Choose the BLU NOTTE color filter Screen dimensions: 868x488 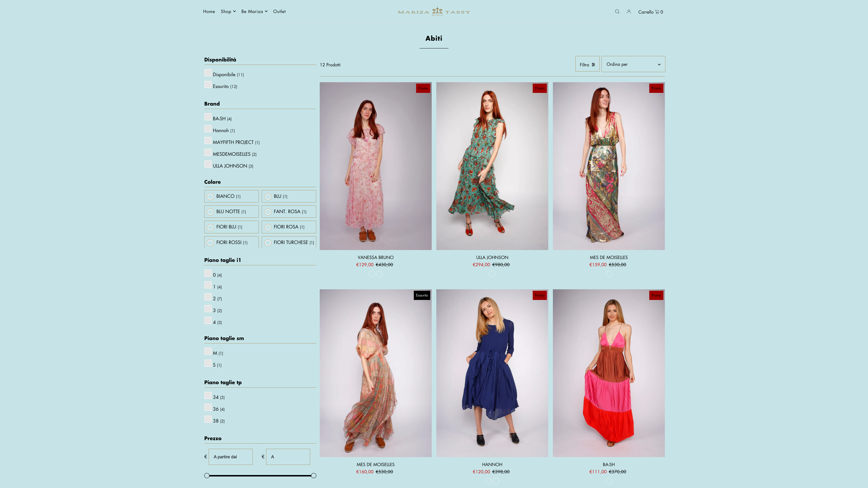click(x=231, y=212)
